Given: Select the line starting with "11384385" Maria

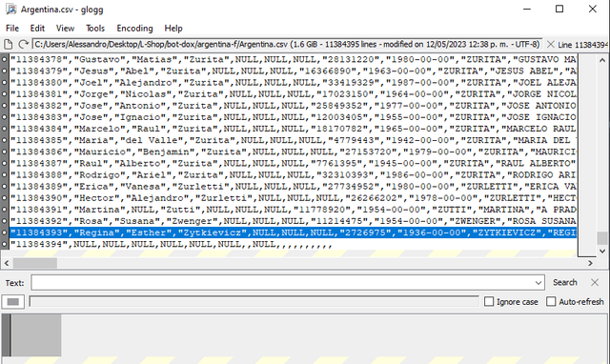Looking at the screenshot, I should [293, 140].
